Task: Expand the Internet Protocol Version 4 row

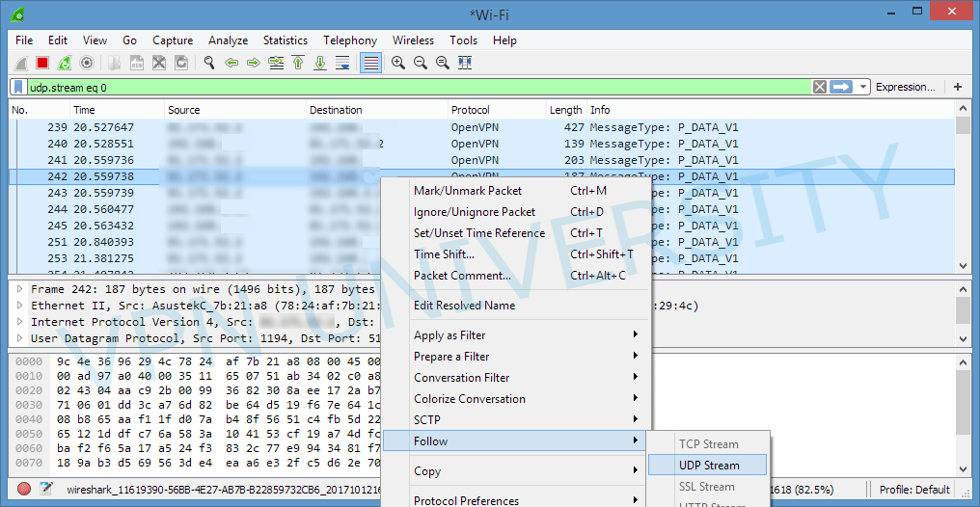Action: (19, 322)
